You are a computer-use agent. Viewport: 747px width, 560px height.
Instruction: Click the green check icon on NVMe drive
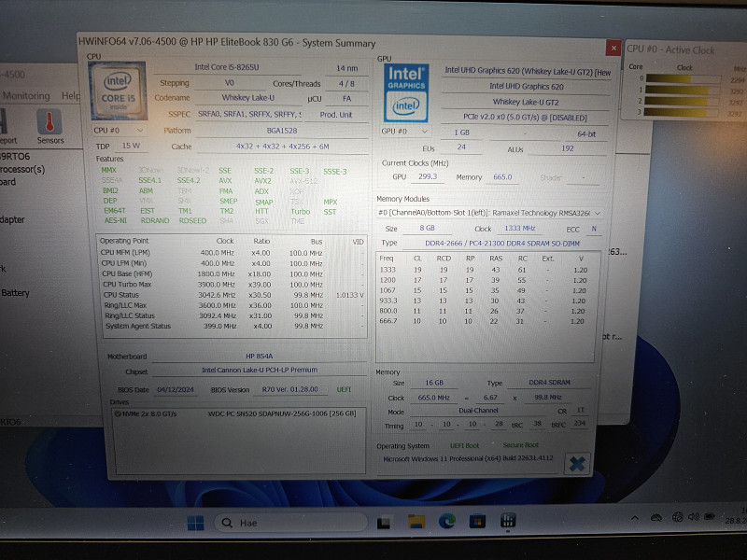[x=118, y=413]
